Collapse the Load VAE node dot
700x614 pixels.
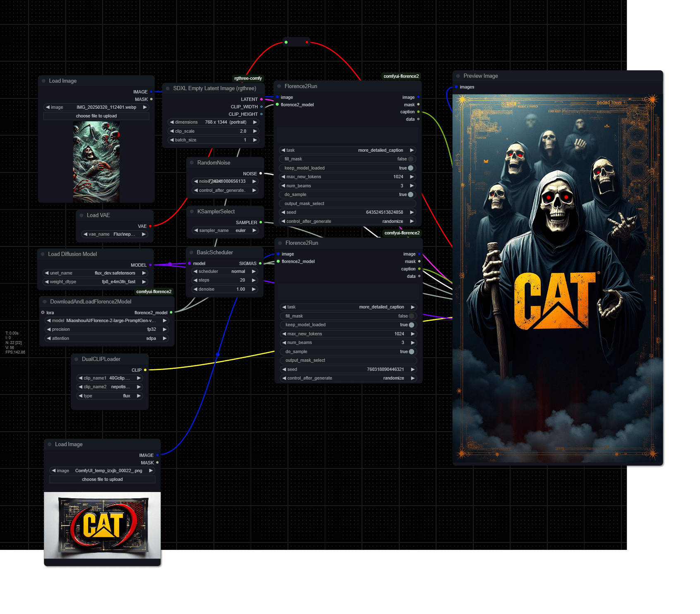point(81,215)
